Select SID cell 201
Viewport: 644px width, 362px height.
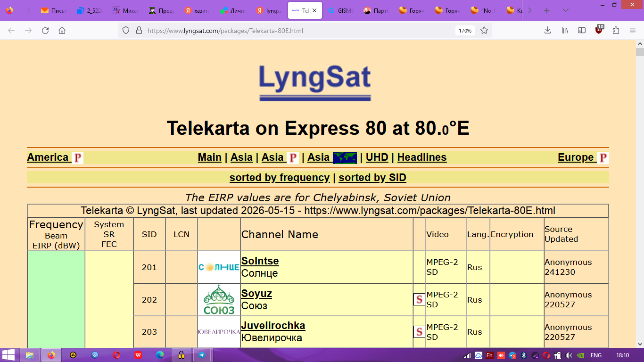point(149,267)
